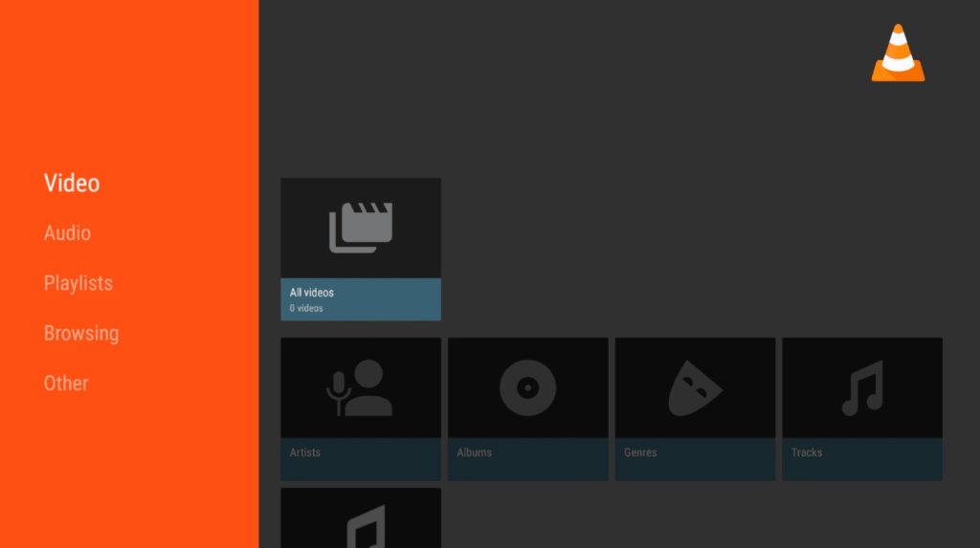Image resolution: width=980 pixels, height=548 pixels.
Task: Open the partially visible music note card below Artists
Action: click(361, 518)
